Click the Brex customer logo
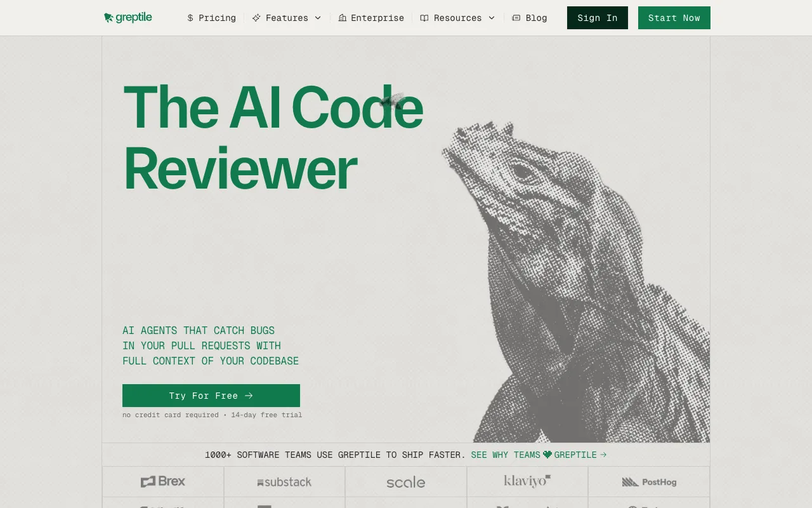 (163, 481)
